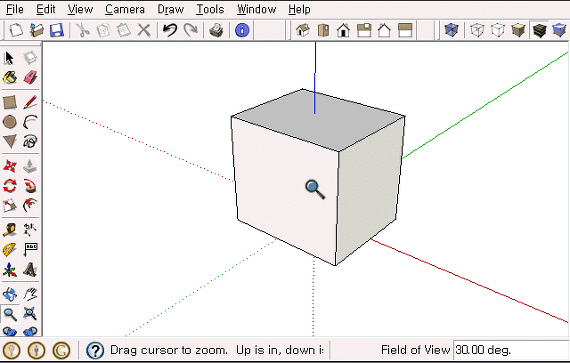
Task: Switch to Back view
Action: tap(384, 30)
